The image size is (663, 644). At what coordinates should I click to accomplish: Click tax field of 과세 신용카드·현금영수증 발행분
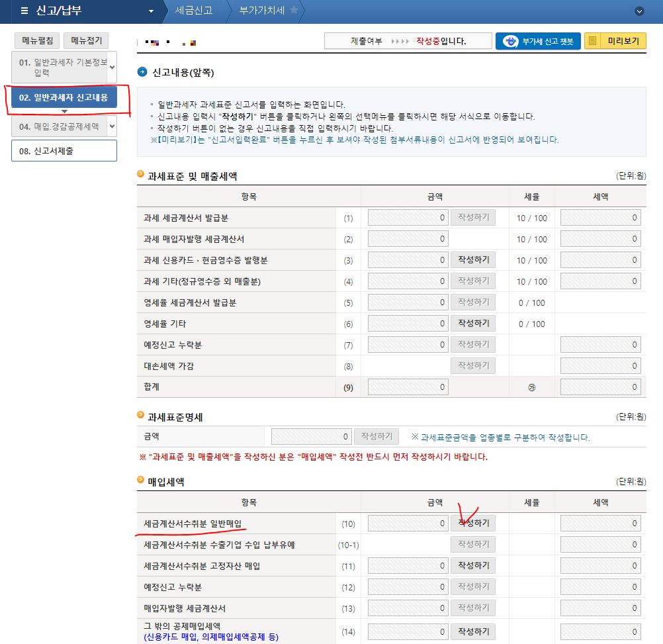(x=600, y=259)
